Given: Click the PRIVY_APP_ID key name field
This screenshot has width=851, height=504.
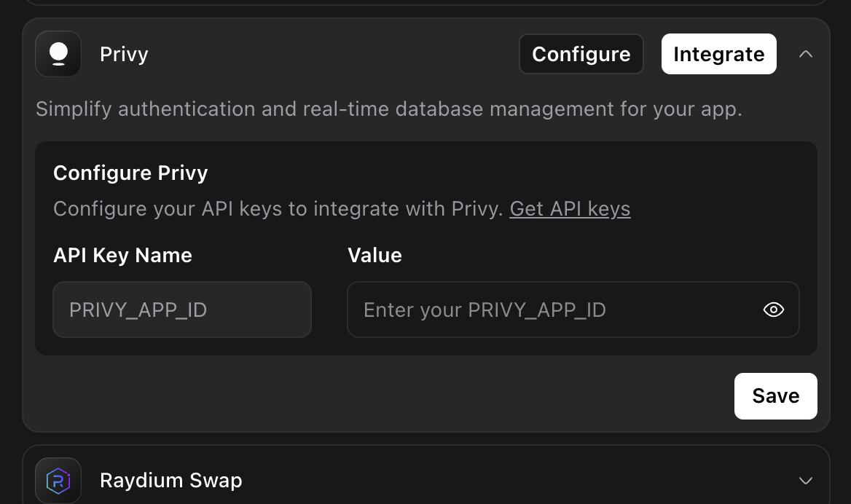Looking at the screenshot, I should click(181, 310).
